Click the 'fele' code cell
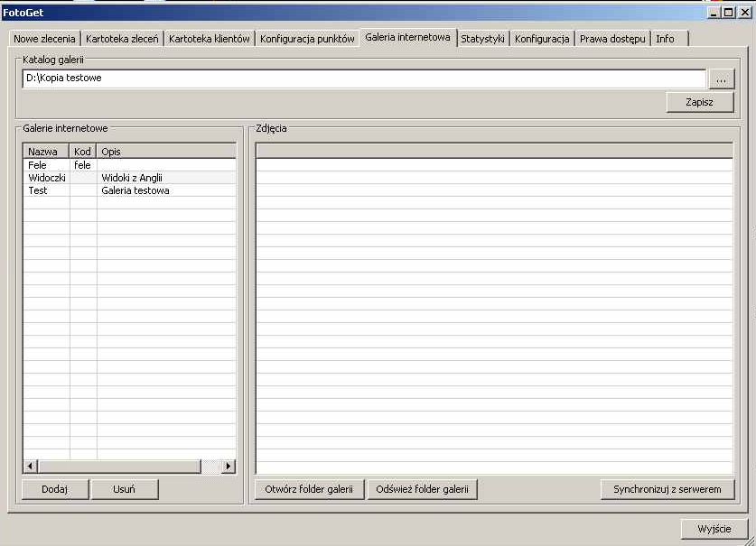Viewport: 756px width, 546px height. tap(82, 165)
